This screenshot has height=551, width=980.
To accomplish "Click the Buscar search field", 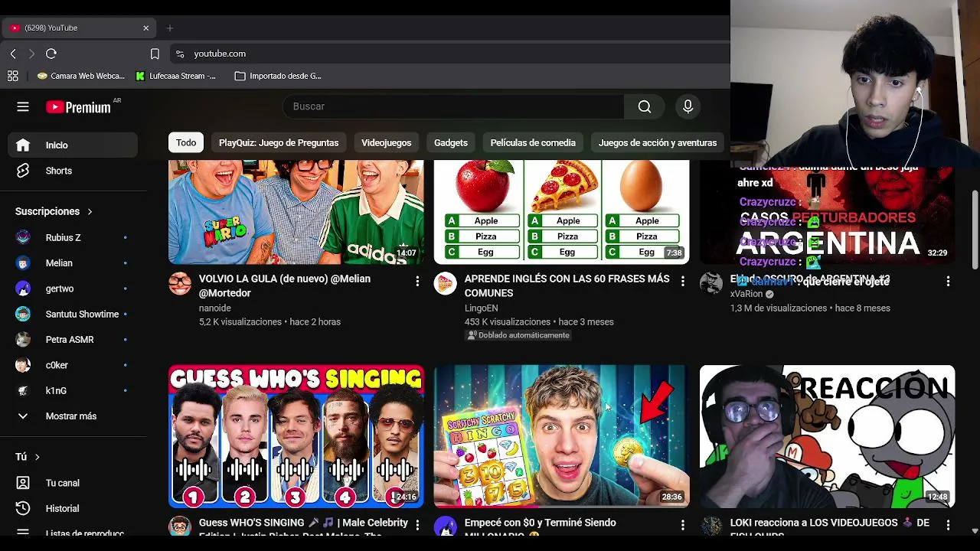I will pyautogui.click(x=454, y=106).
